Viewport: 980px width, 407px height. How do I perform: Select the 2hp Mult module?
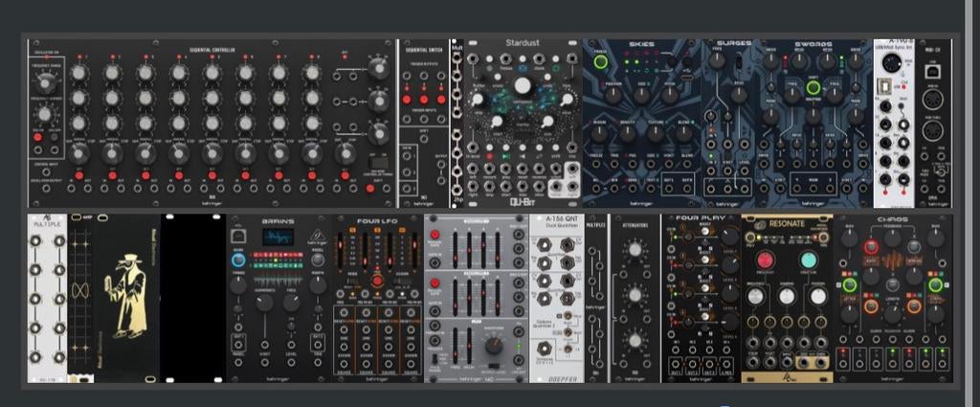(x=457, y=124)
